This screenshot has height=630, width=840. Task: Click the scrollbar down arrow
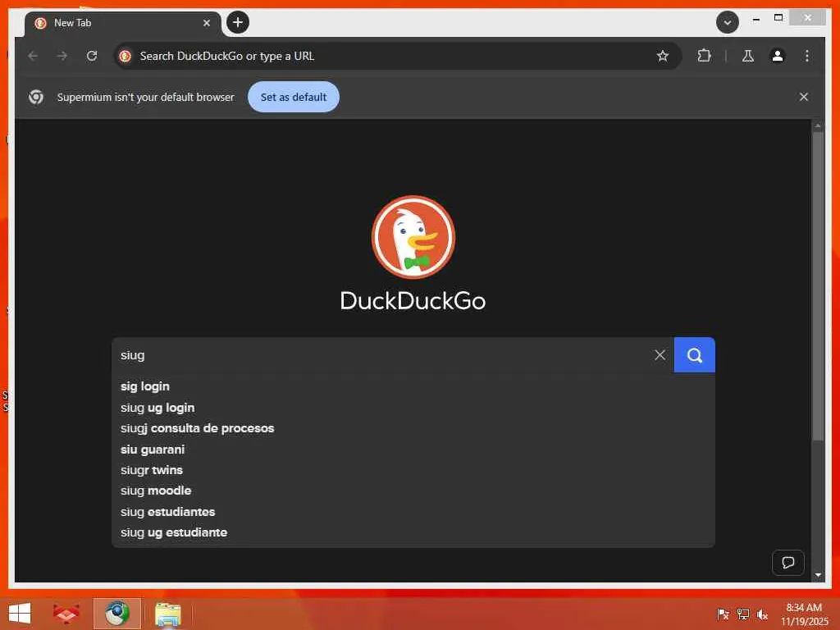[818, 575]
